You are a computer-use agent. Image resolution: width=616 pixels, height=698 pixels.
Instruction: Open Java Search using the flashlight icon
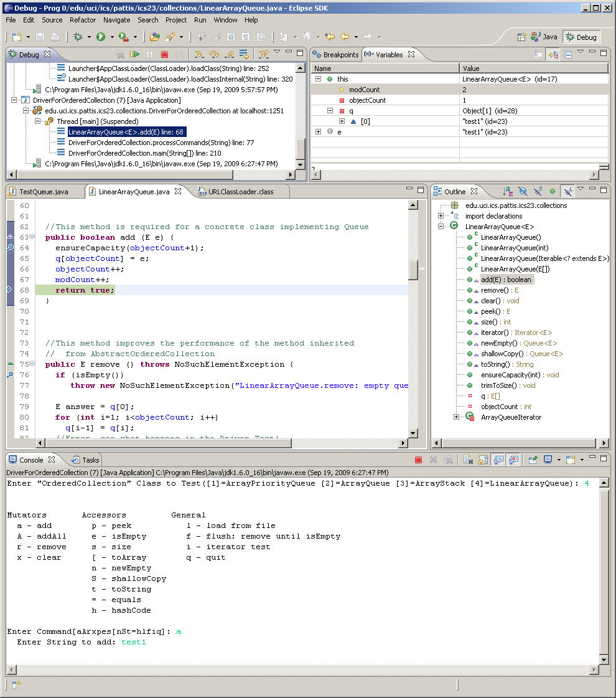click(x=169, y=36)
